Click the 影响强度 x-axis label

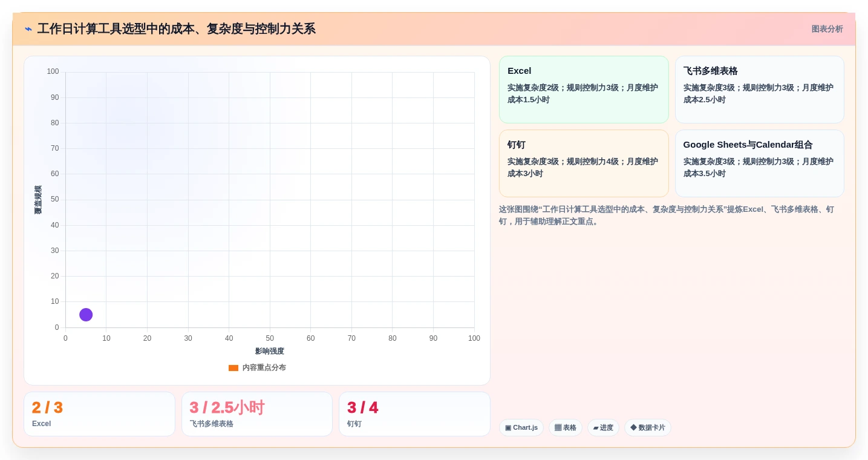point(270,351)
